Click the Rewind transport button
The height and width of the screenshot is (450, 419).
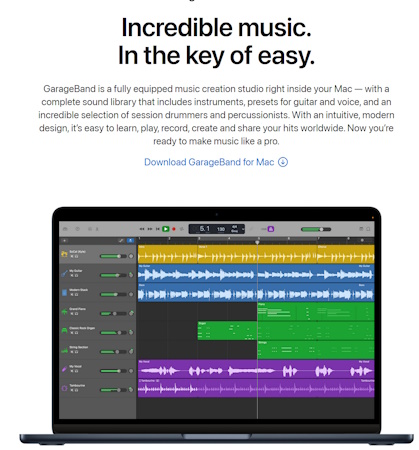pyautogui.click(x=142, y=229)
